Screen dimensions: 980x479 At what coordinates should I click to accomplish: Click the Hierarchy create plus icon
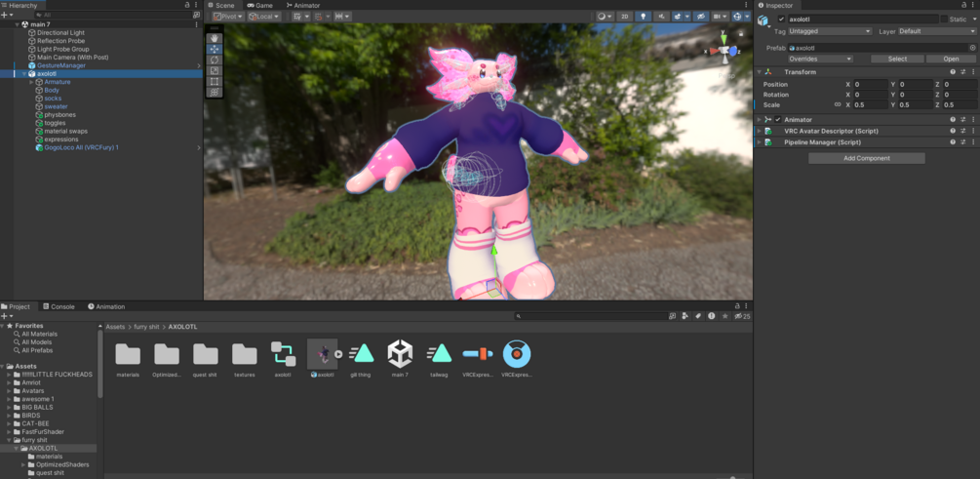click(5, 15)
